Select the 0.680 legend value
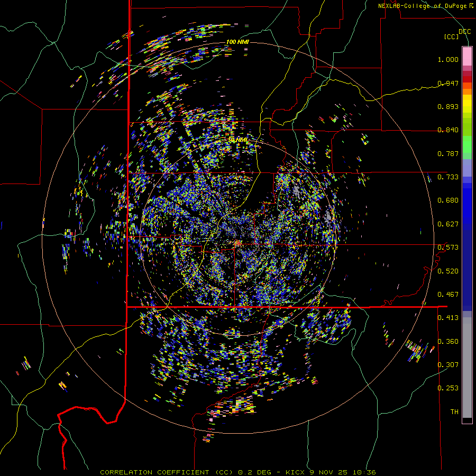 (x=448, y=200)
